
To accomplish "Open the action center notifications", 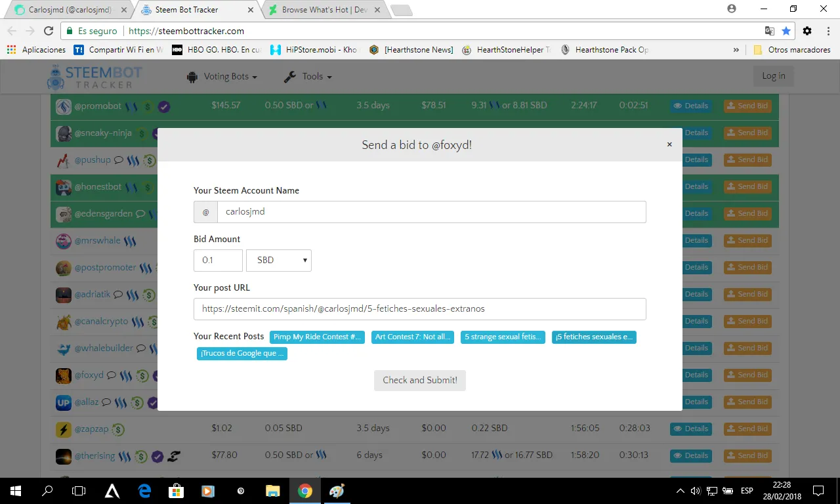I will tap(818, 491).
